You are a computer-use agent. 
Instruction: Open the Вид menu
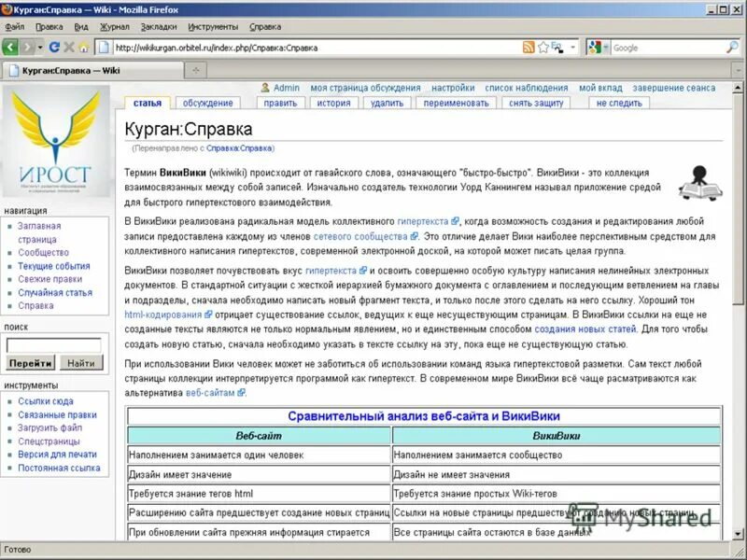[x=81, y=27]
